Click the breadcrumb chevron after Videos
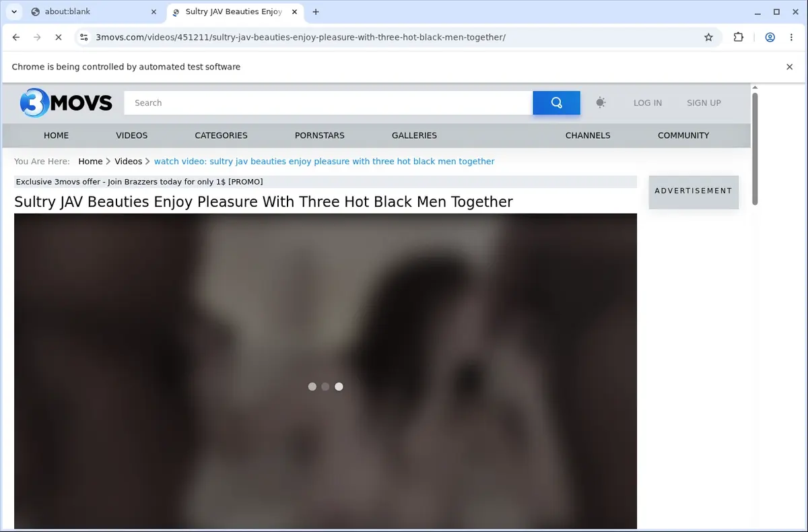Screen dimensions: 808x532 pos(147,162)
